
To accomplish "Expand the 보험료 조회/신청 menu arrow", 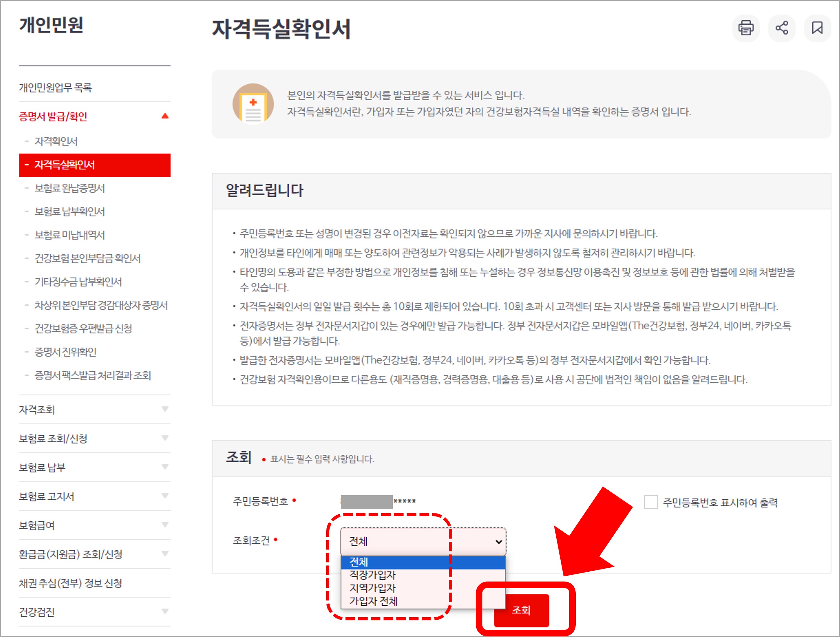I will pyautogui.click(x=165, y=438).
